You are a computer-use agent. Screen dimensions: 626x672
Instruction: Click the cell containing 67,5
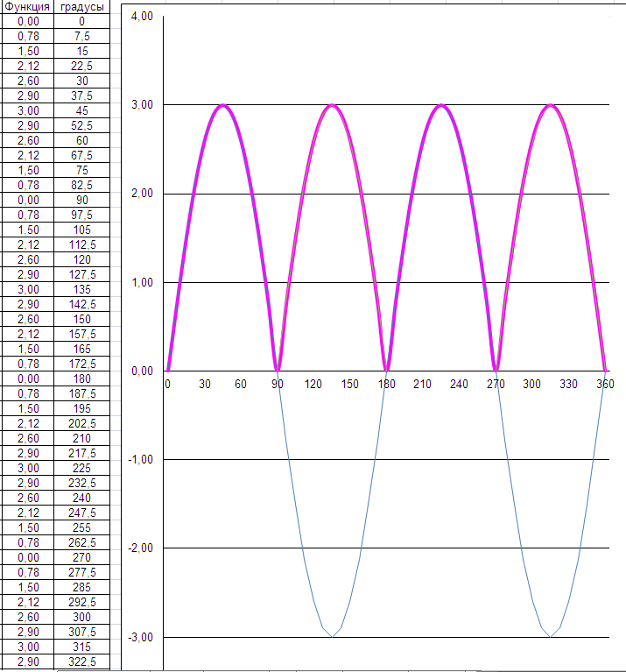pyautogui.click(x=81, y=156)
